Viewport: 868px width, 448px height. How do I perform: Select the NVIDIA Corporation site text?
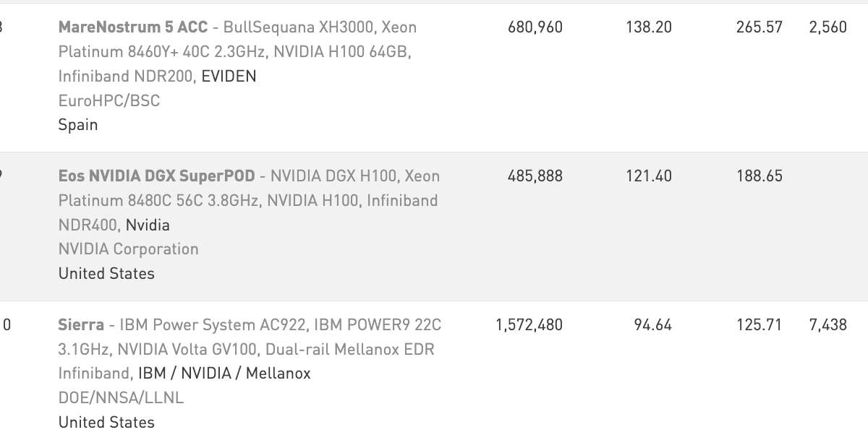click(x=129, y=249)
